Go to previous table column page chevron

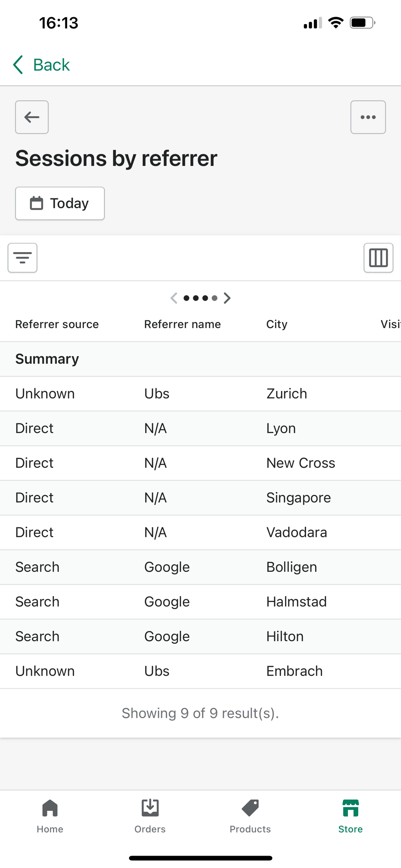point(174,298)
